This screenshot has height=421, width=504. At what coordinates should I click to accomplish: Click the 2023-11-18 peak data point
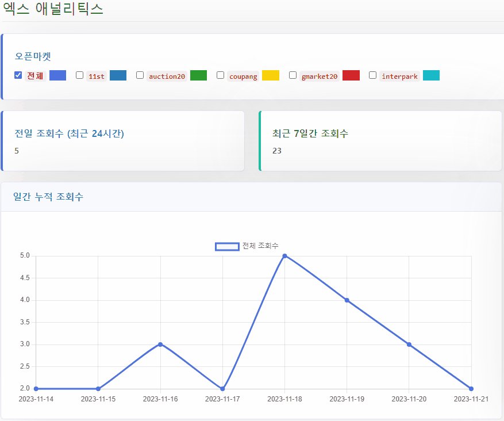[x=284, y=256]
